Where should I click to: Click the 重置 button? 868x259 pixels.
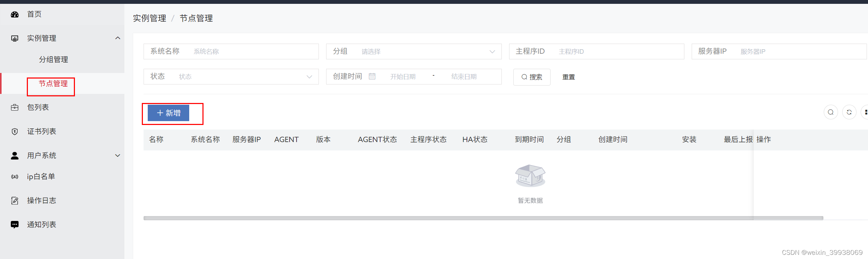569,77
